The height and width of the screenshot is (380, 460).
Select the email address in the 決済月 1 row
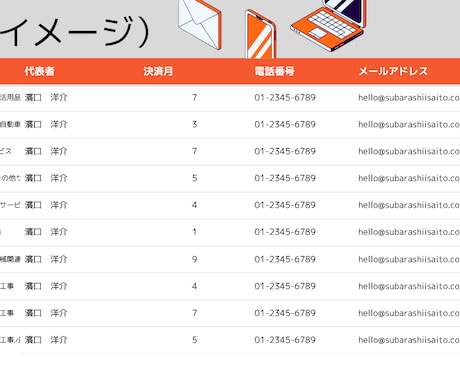(409, 232)
